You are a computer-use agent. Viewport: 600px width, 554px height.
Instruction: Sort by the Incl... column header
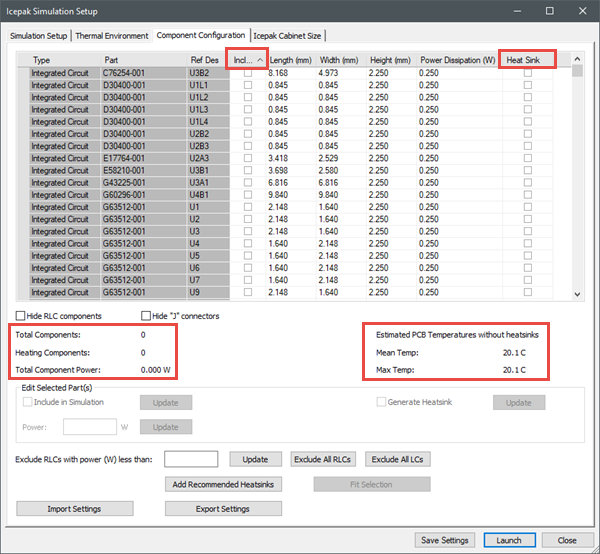click(x=247, y=60)
